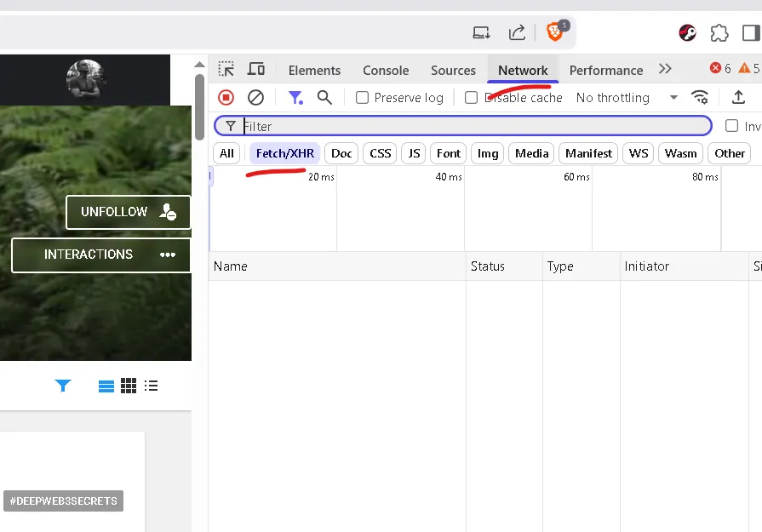The width and height of the screenshot is (762, 532).
Task: Select the CSS filter
Action: tap(380, 153)
